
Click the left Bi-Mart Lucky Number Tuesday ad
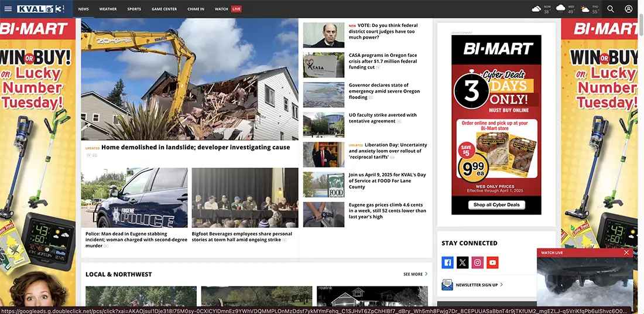[38, 165]
